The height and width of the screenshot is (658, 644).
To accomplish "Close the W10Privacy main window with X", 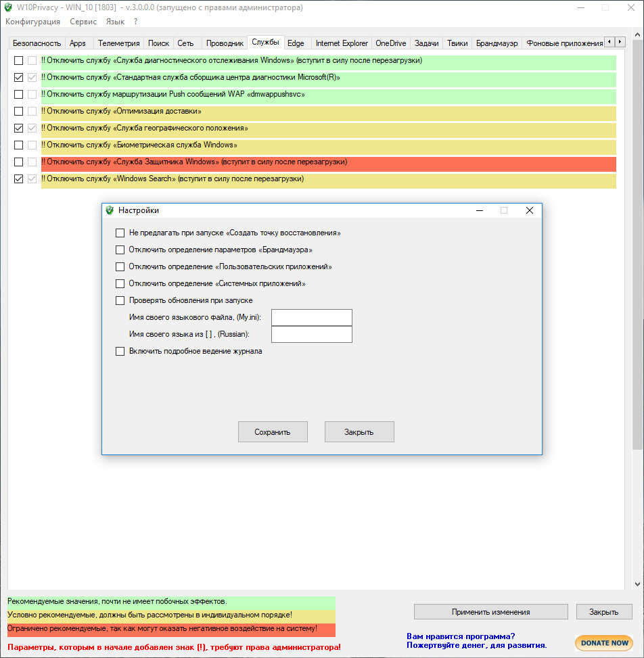I will tap(631, 7).
